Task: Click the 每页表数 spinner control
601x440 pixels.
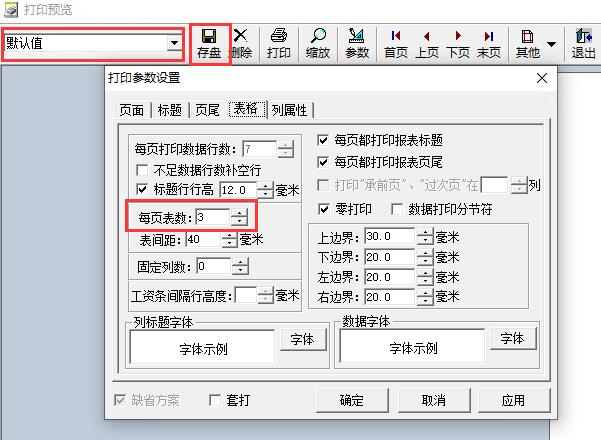Action: tap(238, 216)
